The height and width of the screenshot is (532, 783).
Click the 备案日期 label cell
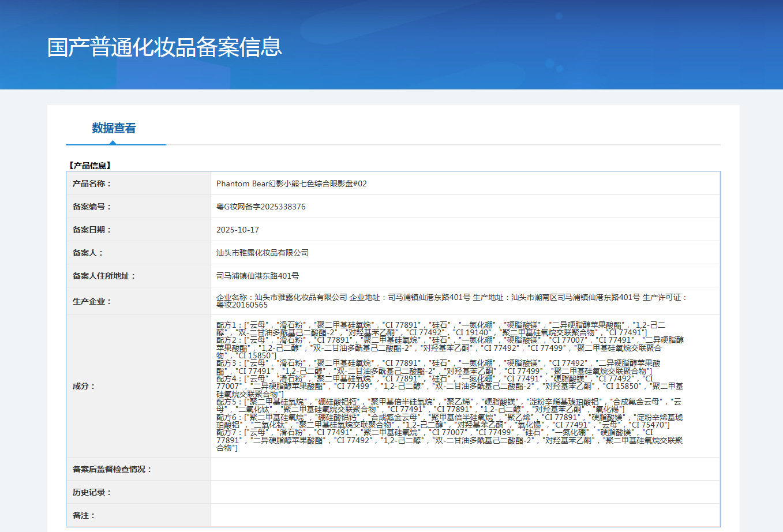[x=138, y=230]
